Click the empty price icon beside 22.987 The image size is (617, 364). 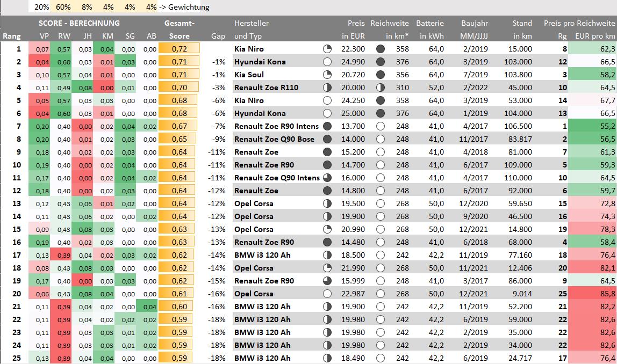(x=327, y=294)
